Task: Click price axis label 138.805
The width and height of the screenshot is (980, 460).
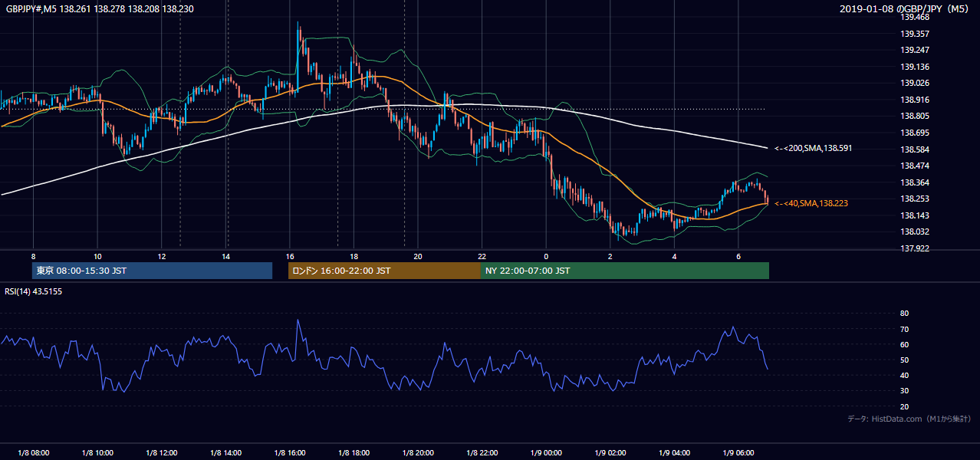Action: pos(915,116)
